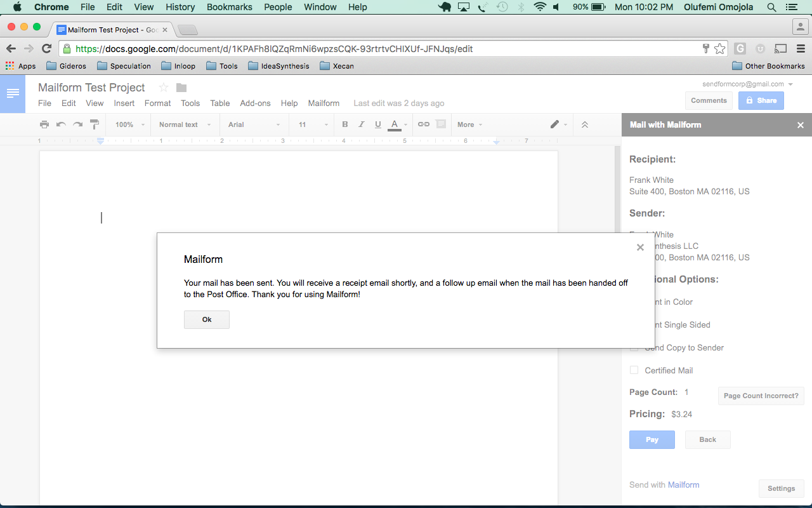
Task: Apply italic formatting
Action: point(361,124)
